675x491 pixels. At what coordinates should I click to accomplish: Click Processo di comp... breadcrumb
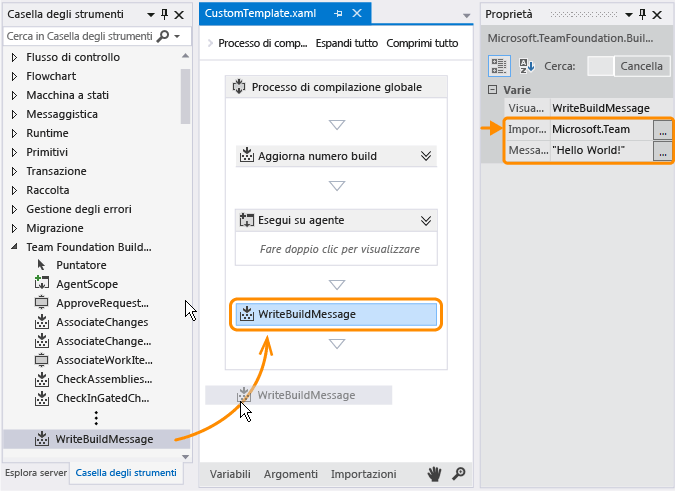(x=263, y=43)
